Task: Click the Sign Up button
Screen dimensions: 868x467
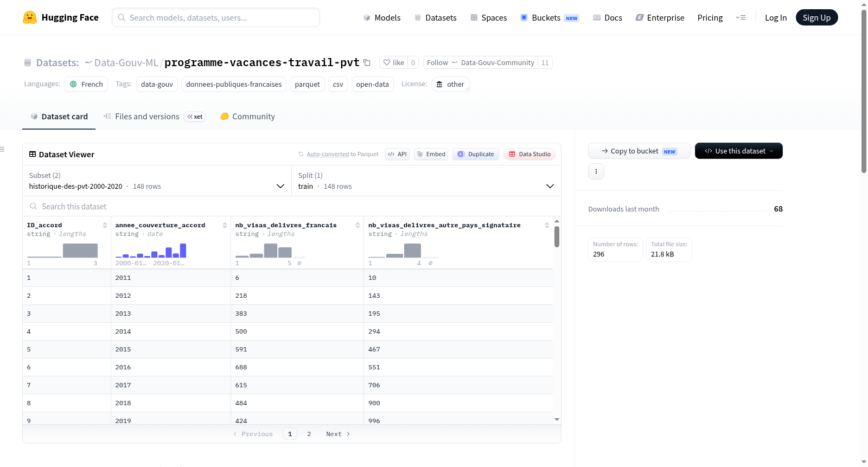Action: pos(816,17)
